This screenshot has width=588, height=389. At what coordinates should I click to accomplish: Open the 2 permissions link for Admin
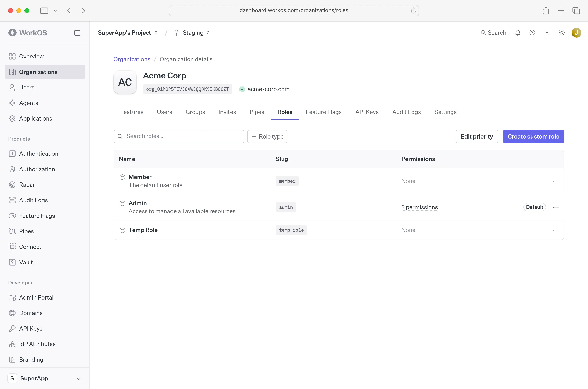pyautogui.click(x=419, y=207)
